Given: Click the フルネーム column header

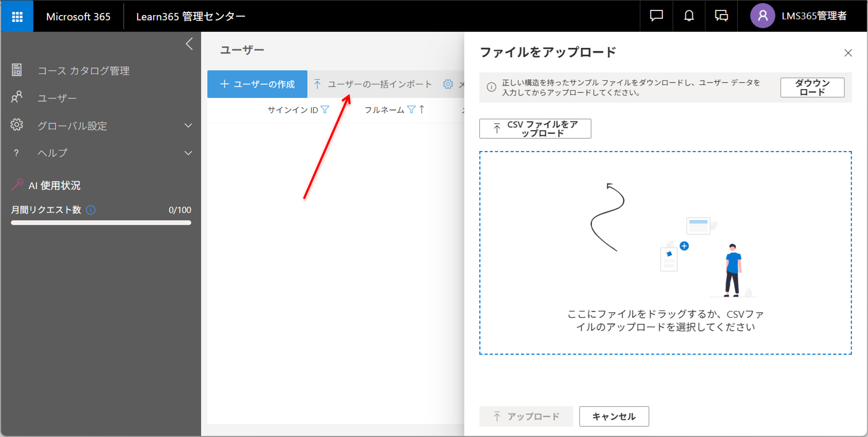Looking at the screenshot, I should coord(384,110).
